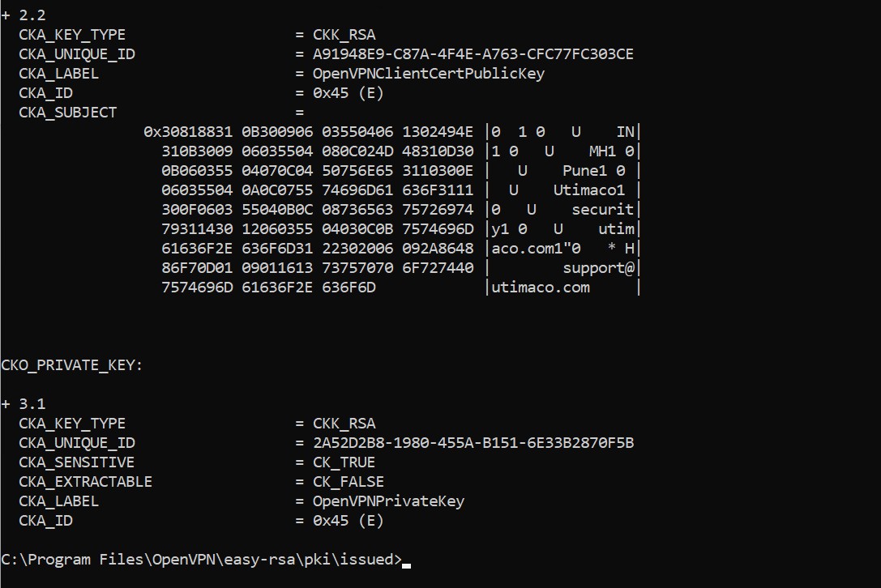Click the CKA_SUBJECT attribute name
881x588 pixels.
pyautogui.click(x=67, y=113)
